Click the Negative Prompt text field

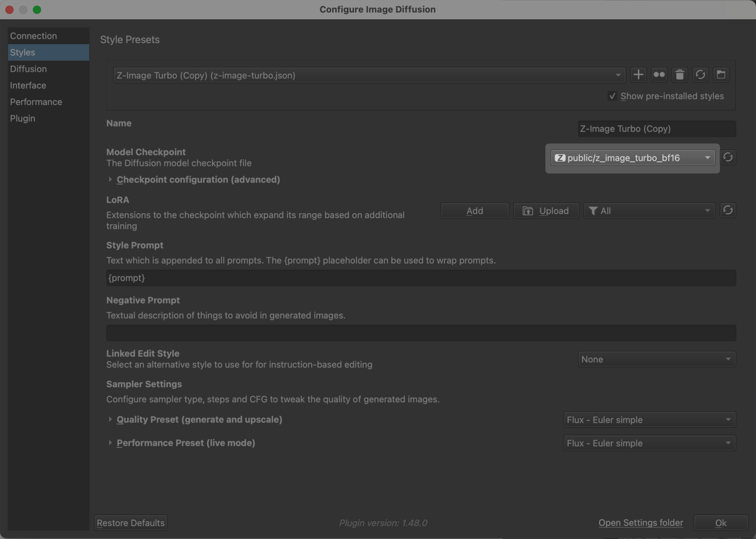(x=421, y=333)
